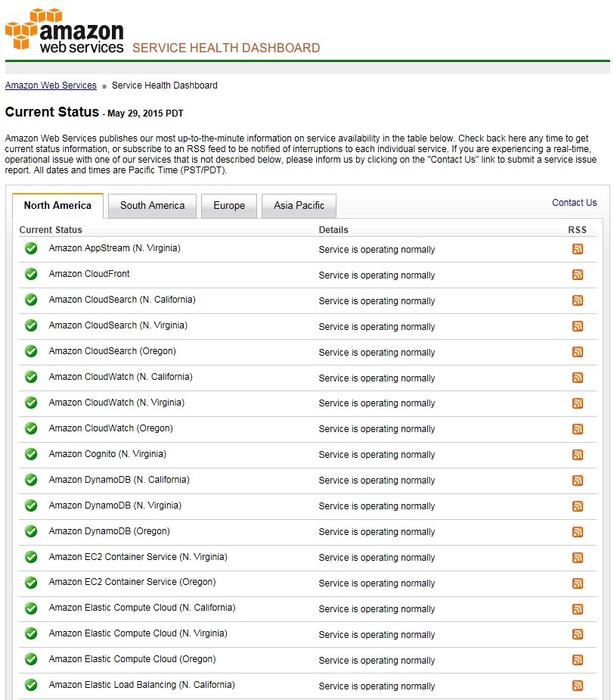Click the Amazon AppStream (N. Virginia) service name
This screenshot has width=614, height=700.
pyautogui.click(x=115, y=248)
